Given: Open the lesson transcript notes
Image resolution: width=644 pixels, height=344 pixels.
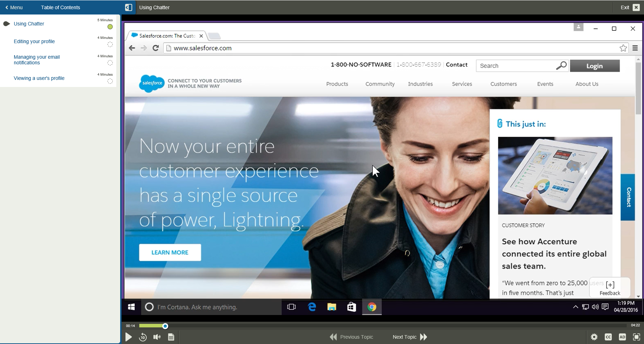Looking at the screenshot, I should click(171, 337).
